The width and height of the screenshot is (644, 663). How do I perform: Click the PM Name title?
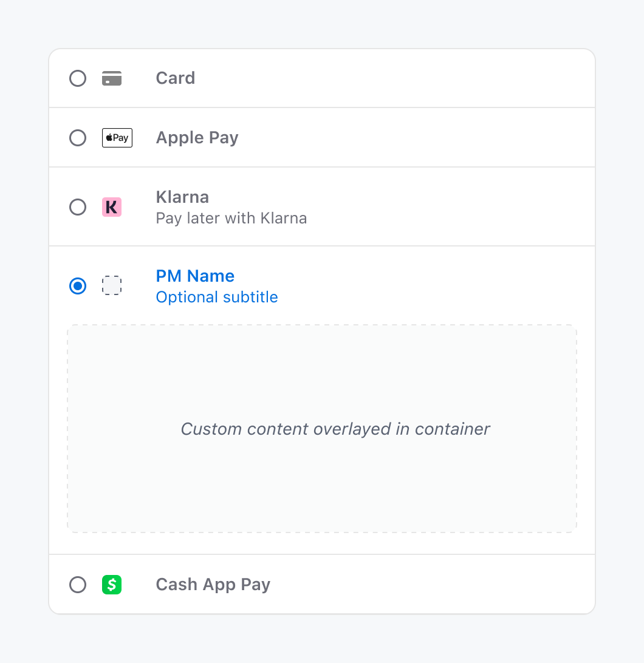click(195, 276)
